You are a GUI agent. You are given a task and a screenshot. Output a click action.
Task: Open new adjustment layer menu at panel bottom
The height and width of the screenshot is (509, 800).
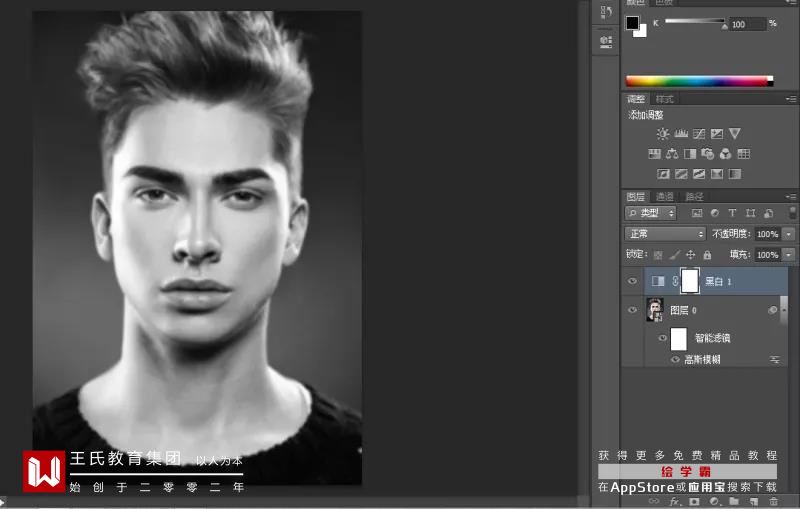714,502
